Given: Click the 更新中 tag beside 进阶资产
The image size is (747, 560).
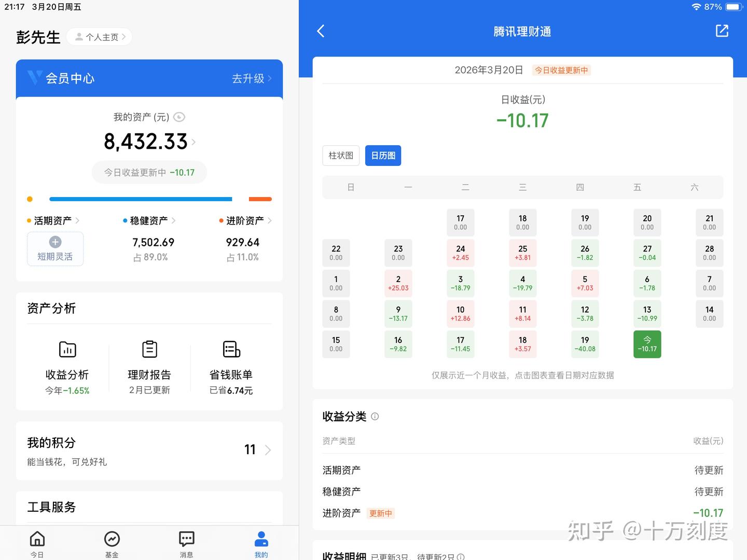Looking at the screenshot, I should coord(381,513).
